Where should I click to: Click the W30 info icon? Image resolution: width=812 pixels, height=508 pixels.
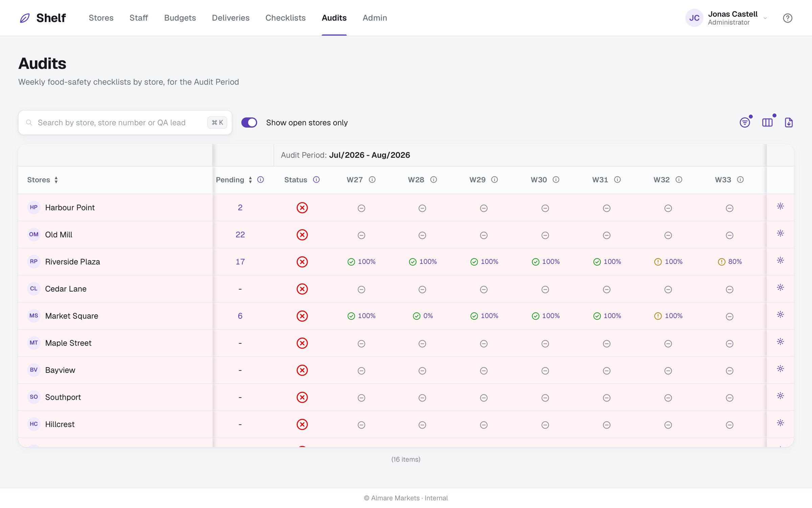(556, 179)
